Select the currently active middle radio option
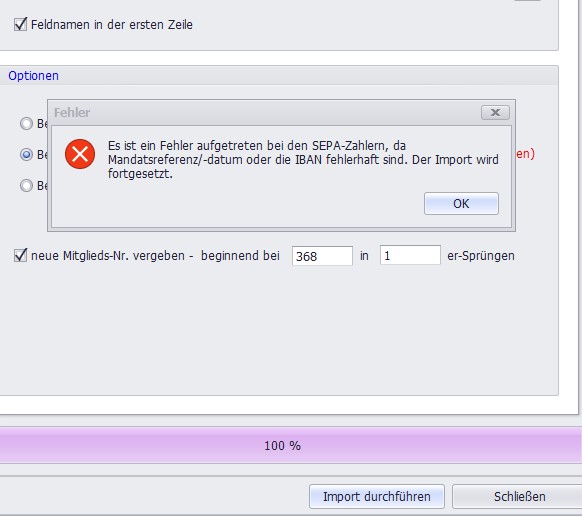The width and height of the screenshot is (582, 516). pyautogui.click(x=26, y=154)
